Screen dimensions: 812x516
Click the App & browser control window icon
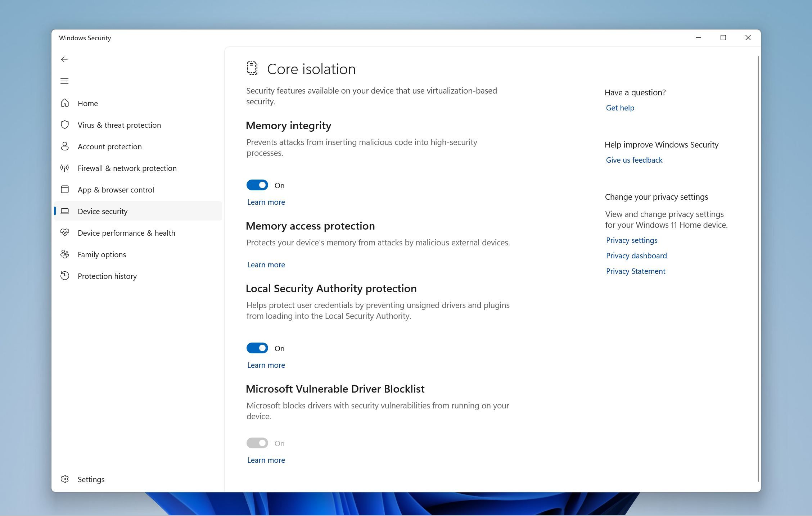65,189
